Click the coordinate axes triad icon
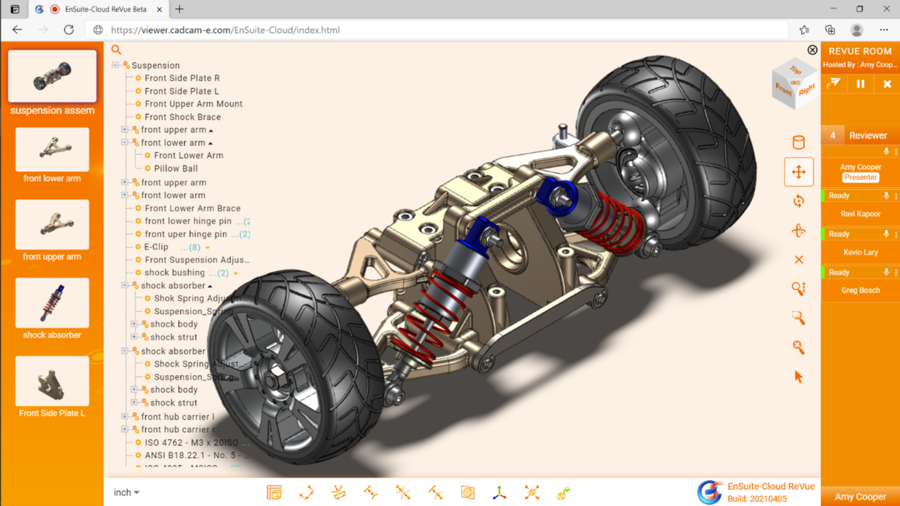This screenshot has height=506, width=900. click(x=499, y=493)
